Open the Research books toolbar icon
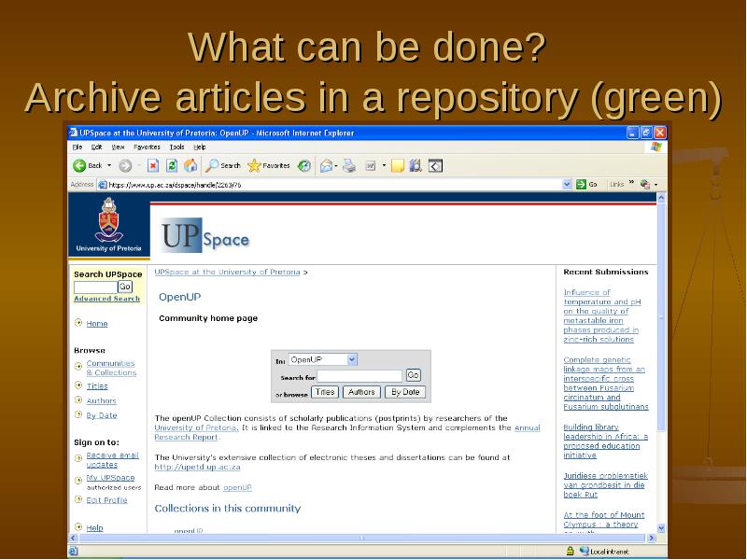 point(416,166)
